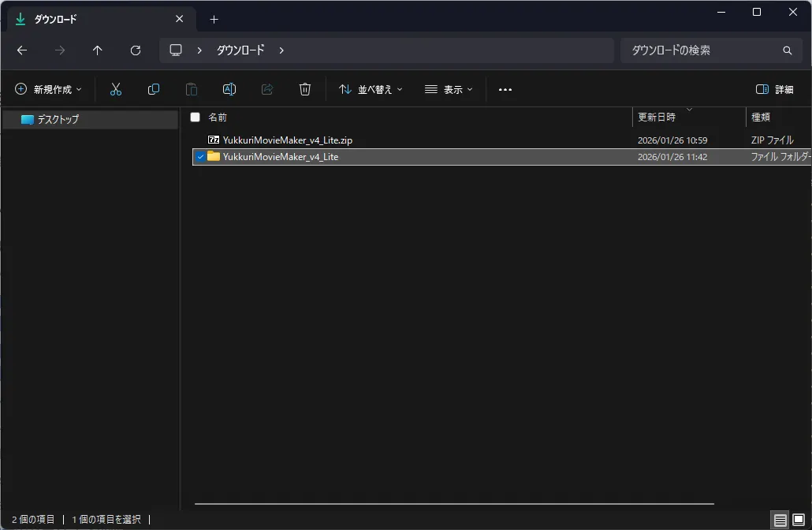Image resolution: width=812 pixels, height=530 pixels.
Task: Switch to large thumbnails view in status bar
Action: (799, 520)
